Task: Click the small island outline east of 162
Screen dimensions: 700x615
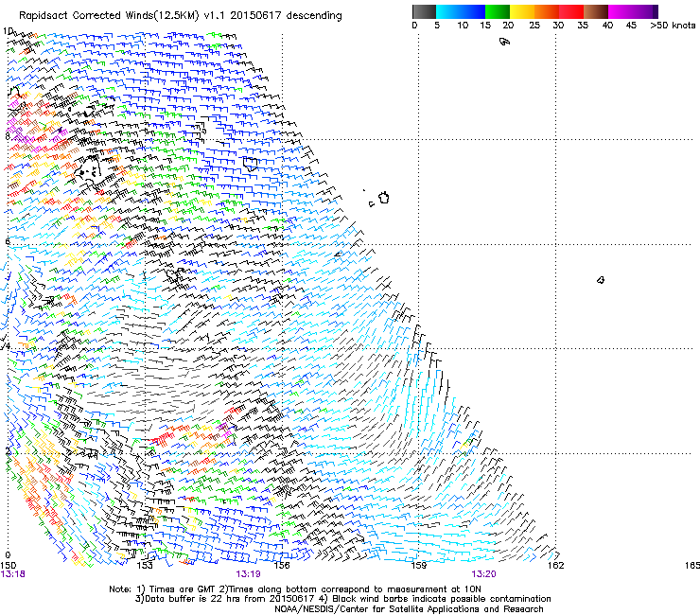Action: 601,280
